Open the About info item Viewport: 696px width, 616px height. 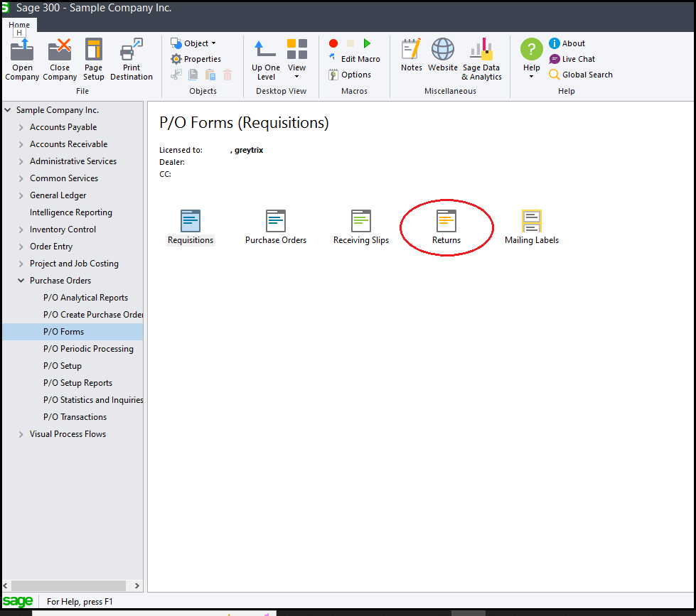pyautogui.click(x=567, y=43)
